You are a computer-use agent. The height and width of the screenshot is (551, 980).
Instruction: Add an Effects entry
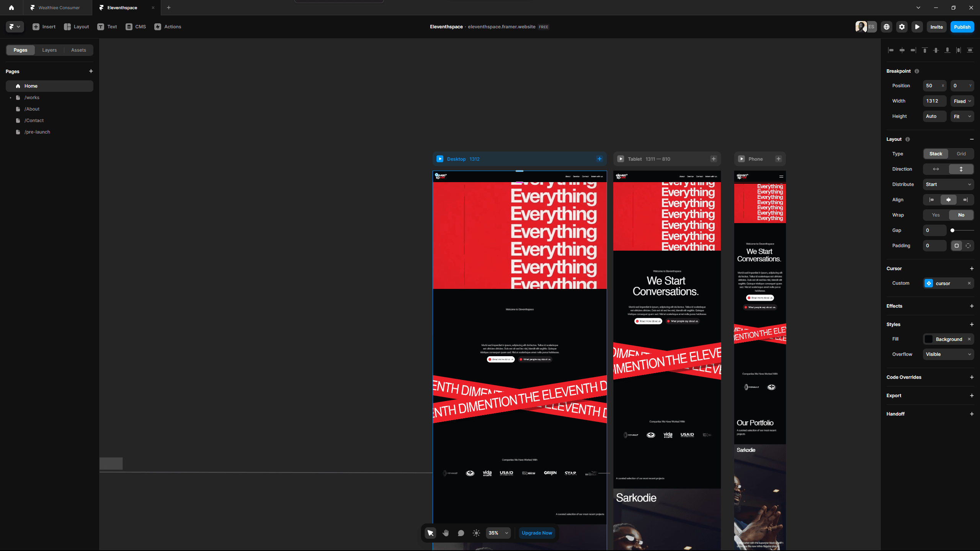(x=972, y=306)
